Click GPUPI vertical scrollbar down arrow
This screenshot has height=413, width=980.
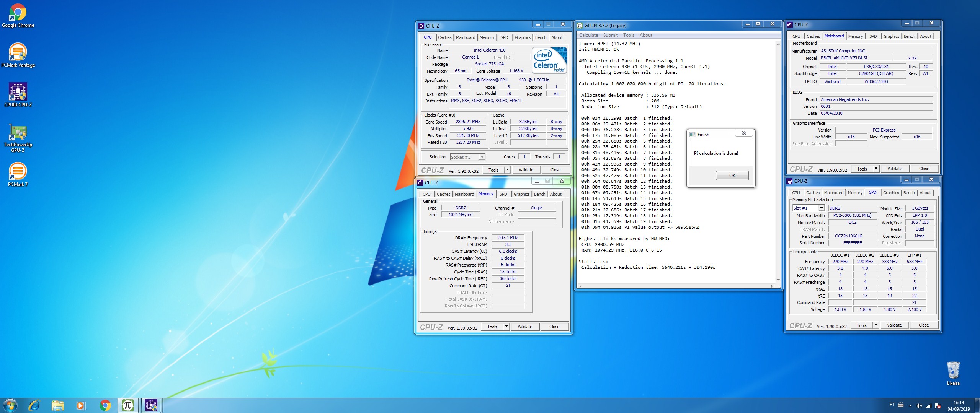(x=778, y=280)
